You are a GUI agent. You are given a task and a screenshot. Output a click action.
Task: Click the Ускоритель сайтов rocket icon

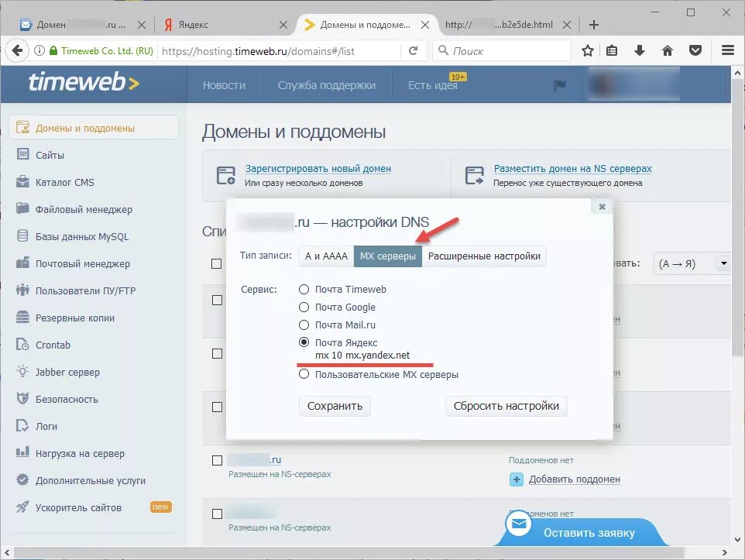point(22,507)
